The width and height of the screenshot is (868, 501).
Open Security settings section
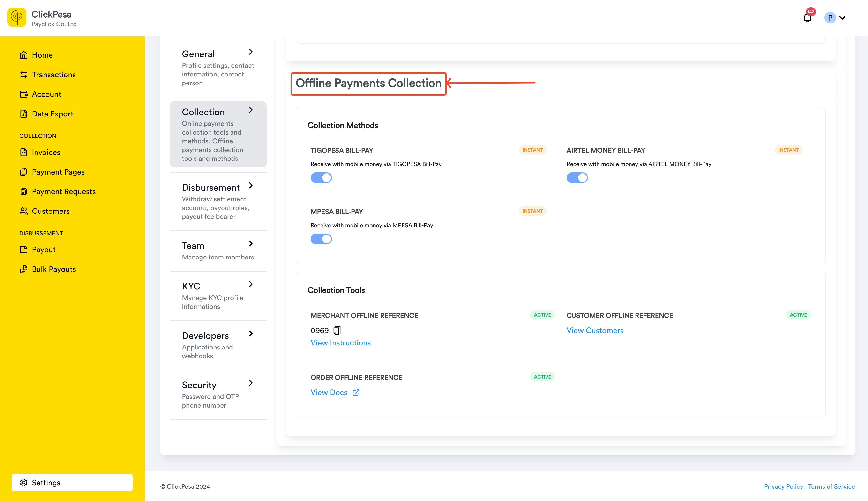pyautogui.click(x=218, y=395)
